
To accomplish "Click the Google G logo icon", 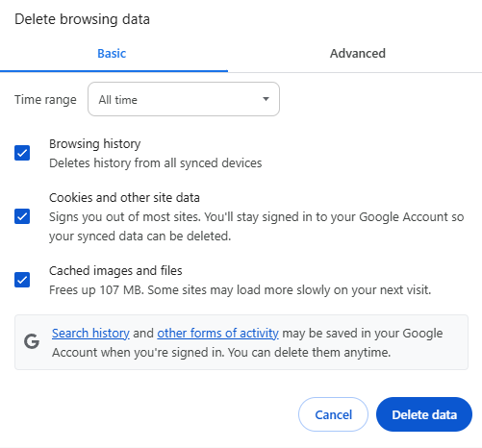I will click(x=32, y=341).
